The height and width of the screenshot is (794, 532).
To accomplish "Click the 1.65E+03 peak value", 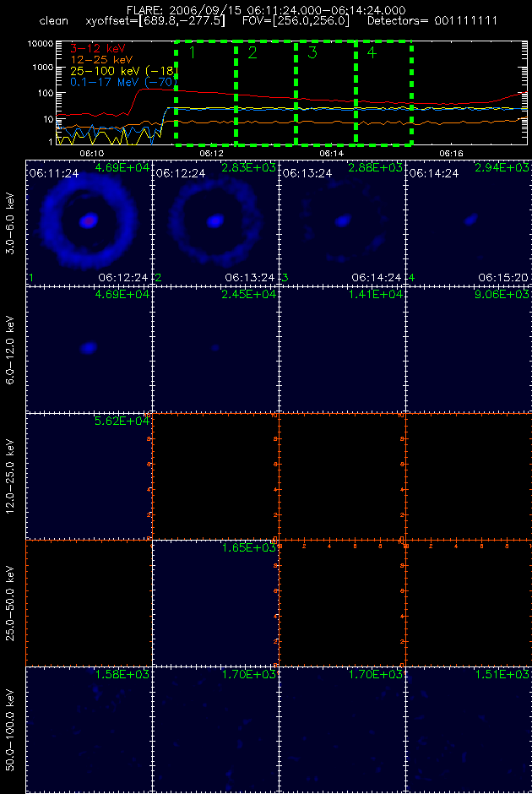I will 248,547.
